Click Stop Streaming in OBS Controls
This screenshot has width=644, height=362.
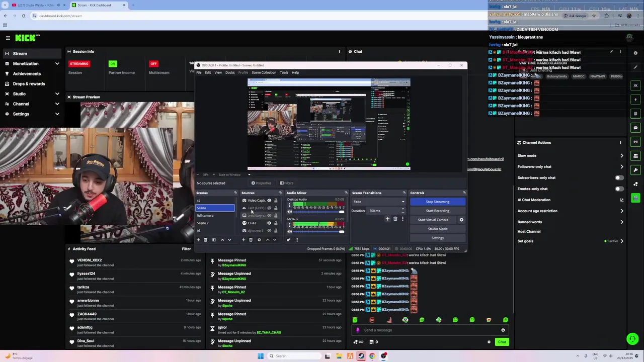pos(437,202)
